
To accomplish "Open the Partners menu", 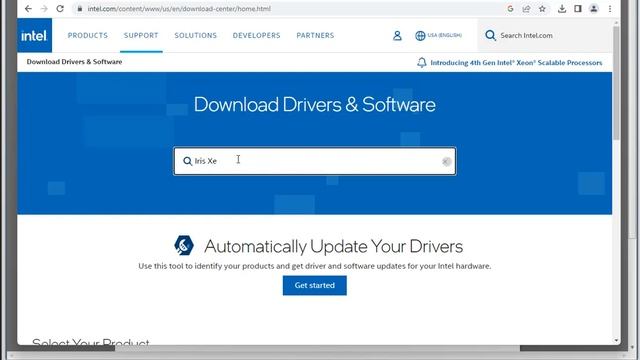I will (x=315, y=36).
